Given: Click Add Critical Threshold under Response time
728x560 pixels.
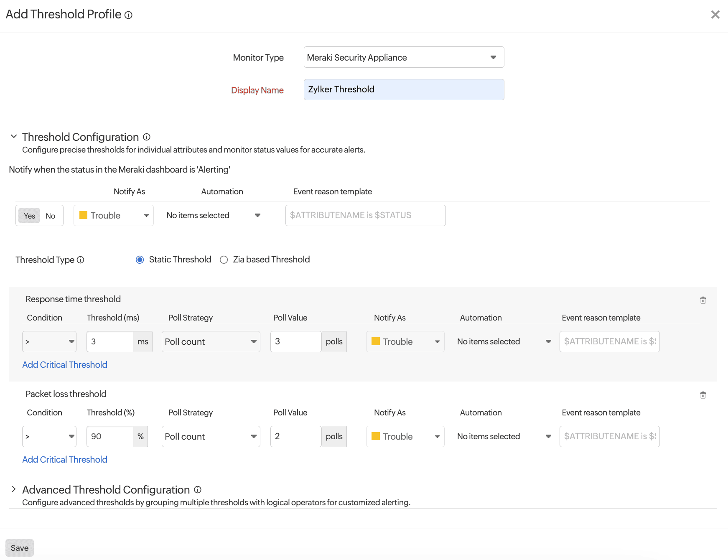Looking at the screenshot, I should coord(65,365).
